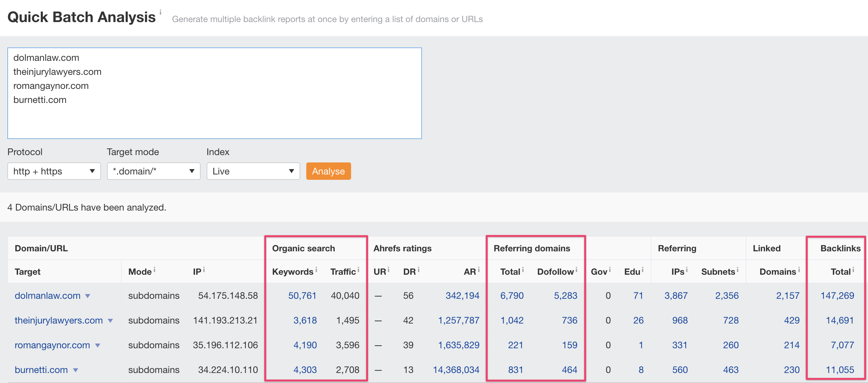Open backlinks total 14,691
The image size is (868, 383).
(840, 321)
